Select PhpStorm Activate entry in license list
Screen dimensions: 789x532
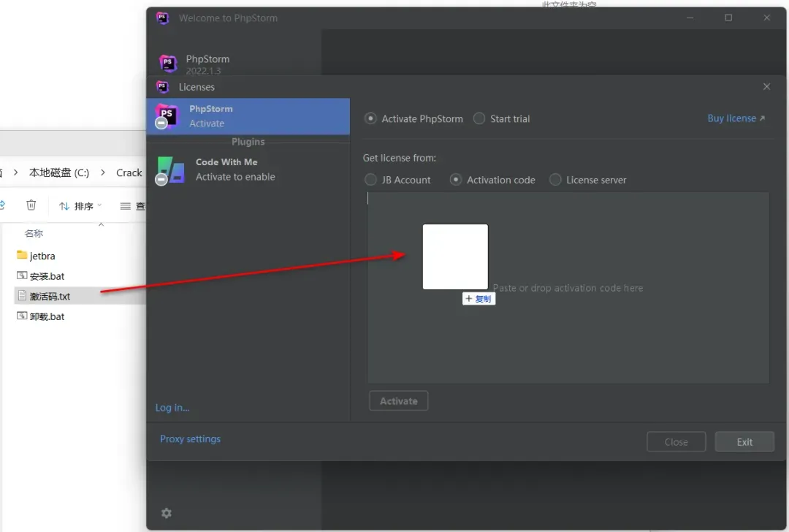click(248, 116)
